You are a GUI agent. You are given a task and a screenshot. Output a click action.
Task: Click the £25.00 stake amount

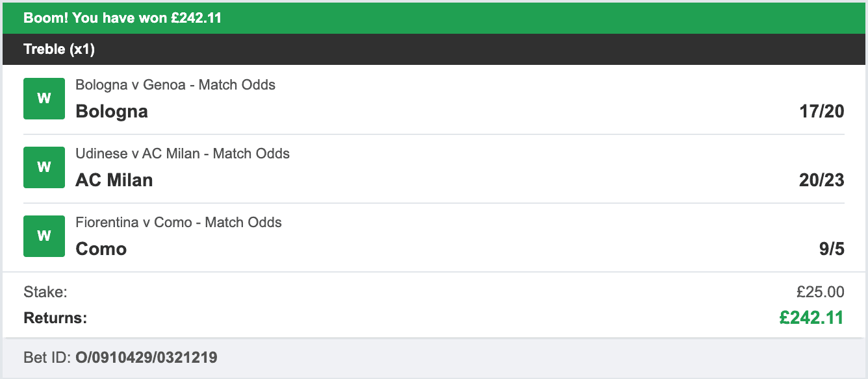(821, 292)
